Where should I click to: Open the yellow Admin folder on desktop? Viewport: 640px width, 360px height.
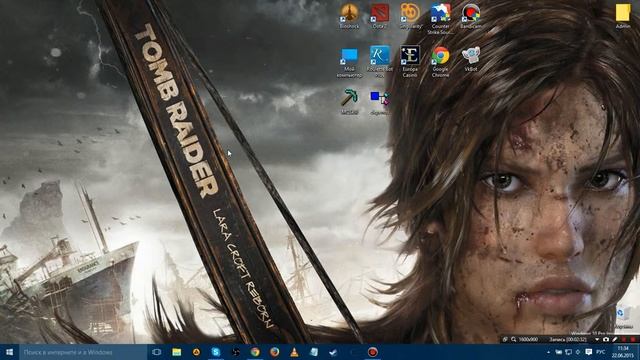[x=623, y=16]
